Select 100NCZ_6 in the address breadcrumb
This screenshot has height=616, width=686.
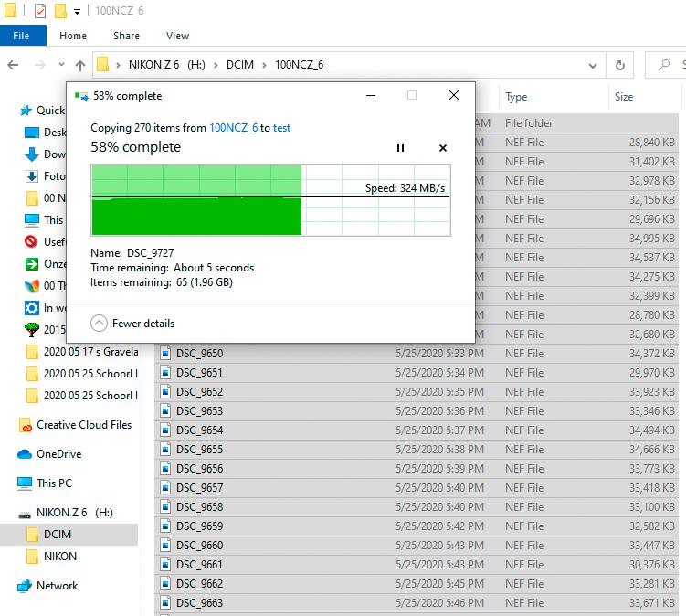point(300,65)
